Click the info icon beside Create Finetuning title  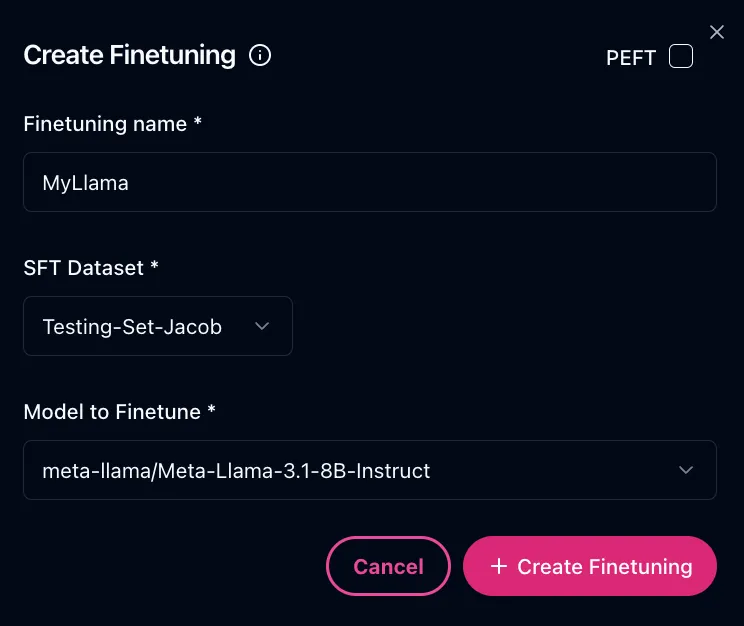click(260, 55)
